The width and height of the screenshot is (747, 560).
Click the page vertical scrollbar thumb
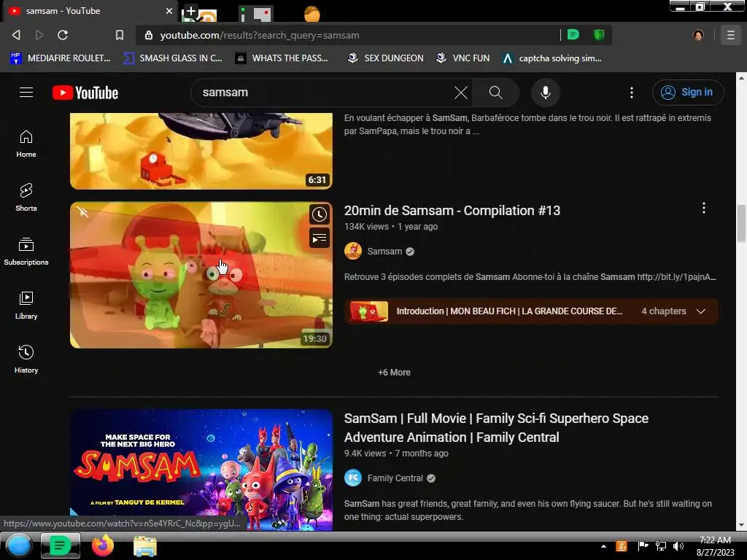tap(741, 223)
